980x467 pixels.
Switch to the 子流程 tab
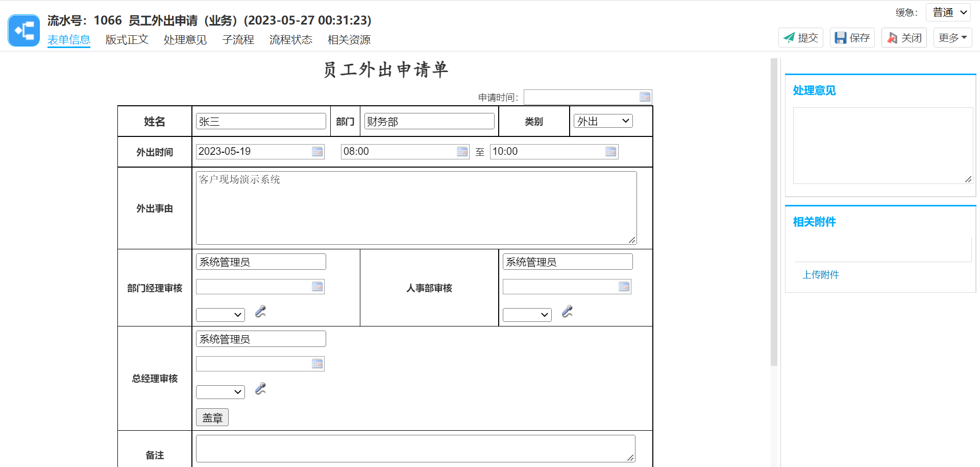(x=238, y=40)
